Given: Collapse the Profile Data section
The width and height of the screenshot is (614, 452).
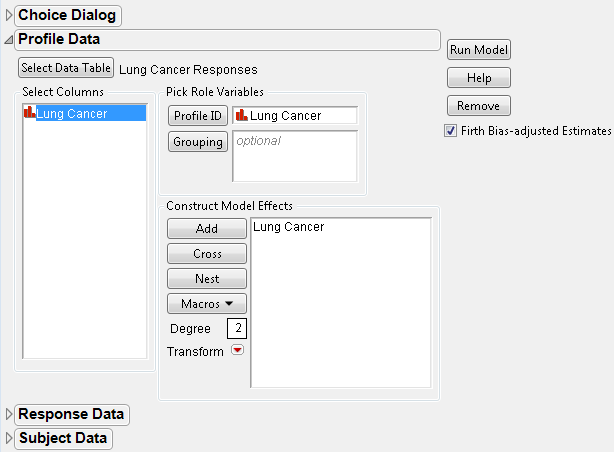Looking at the screenshot, I should tap(9, 40).
